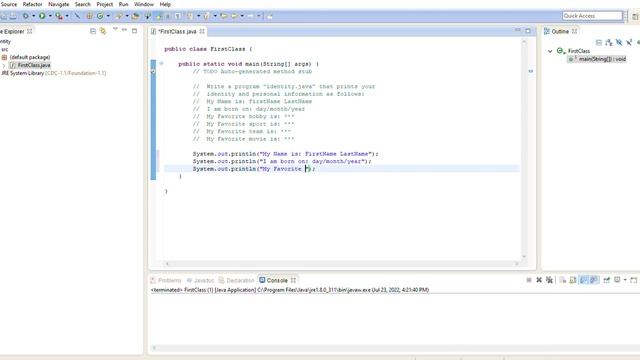The image size is (640, 360).
Task: Close the FirstClass.java editor tab
Action: tap(202, 31)
